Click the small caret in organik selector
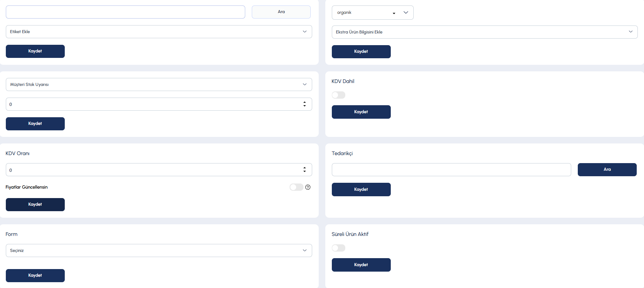The width and height of the screenshot is (644, 288). pos(394,13)
